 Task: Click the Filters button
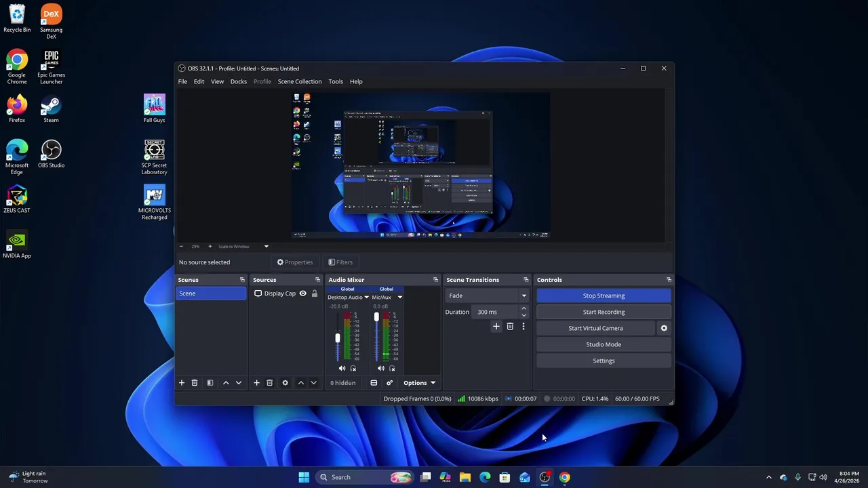[340, 262]
